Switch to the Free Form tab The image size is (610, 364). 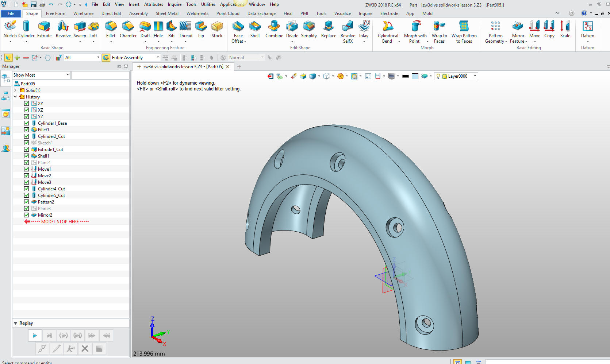(55, 13)
